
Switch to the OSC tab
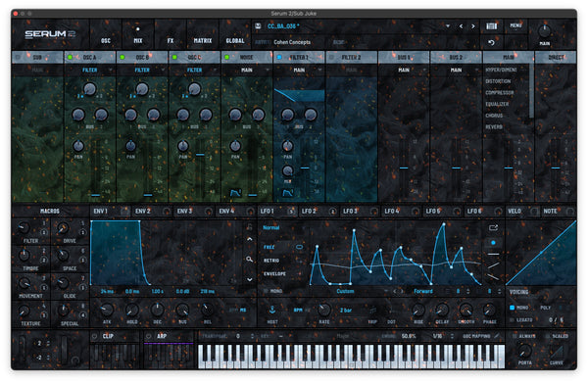click(106, 35)
